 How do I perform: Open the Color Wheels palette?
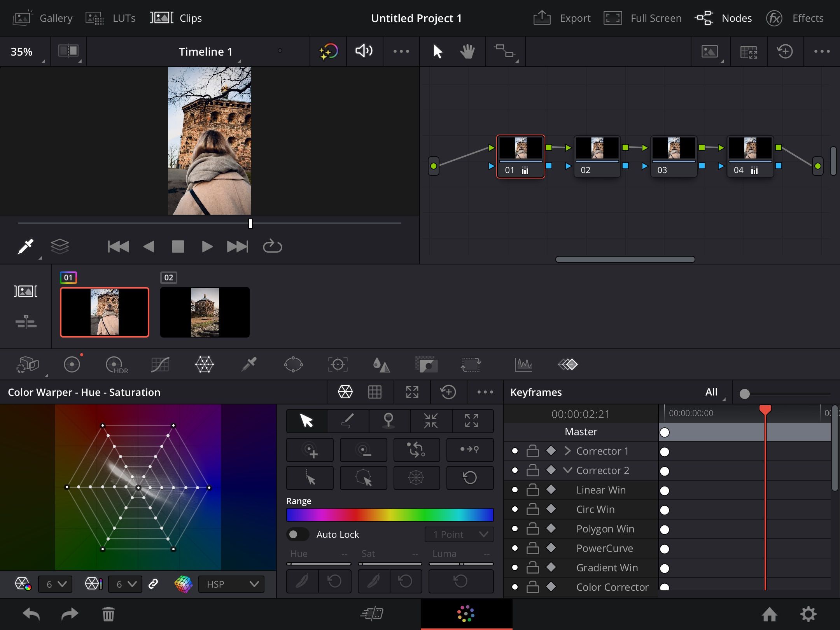[x=72, y=364]
